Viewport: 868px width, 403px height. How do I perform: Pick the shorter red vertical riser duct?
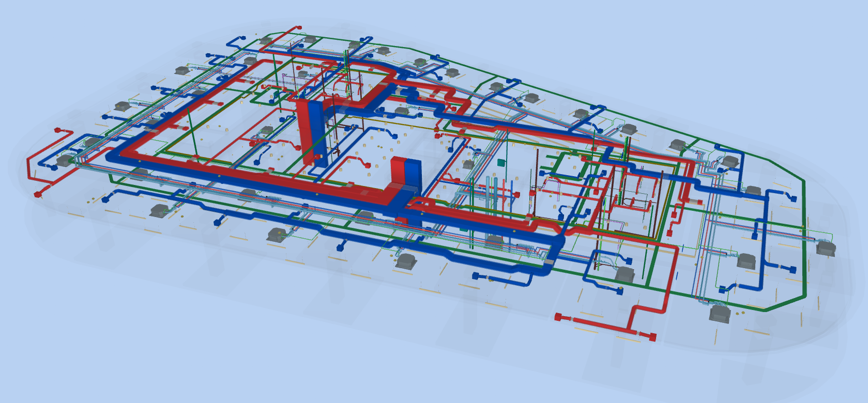399,171
